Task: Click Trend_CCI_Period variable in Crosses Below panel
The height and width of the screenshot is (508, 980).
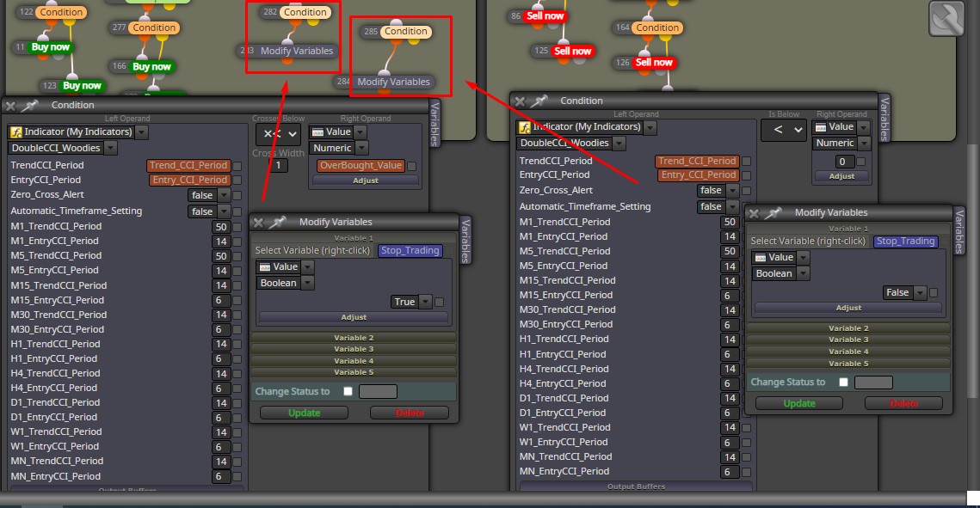Action: pos(188,165)
